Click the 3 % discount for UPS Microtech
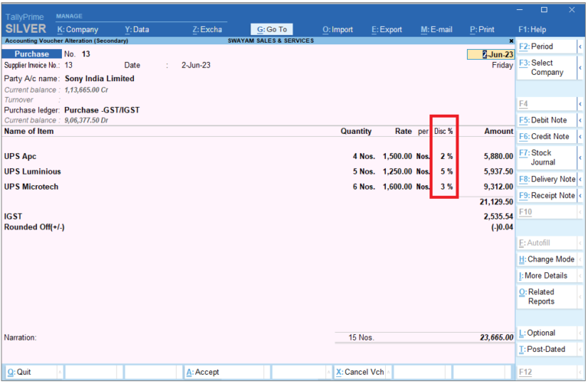Viewport: 588px width, 384px height. pyautogui.click(x=446, y=187)
